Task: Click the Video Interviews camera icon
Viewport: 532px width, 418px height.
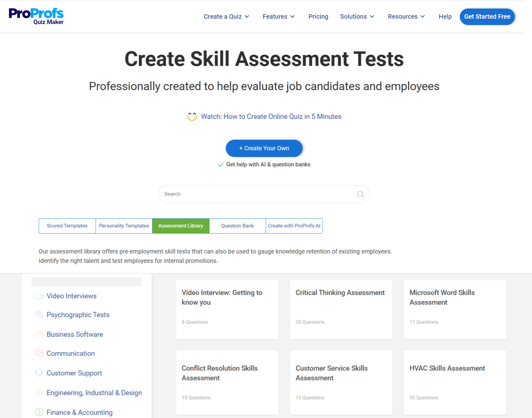Action: coord(39,296)
